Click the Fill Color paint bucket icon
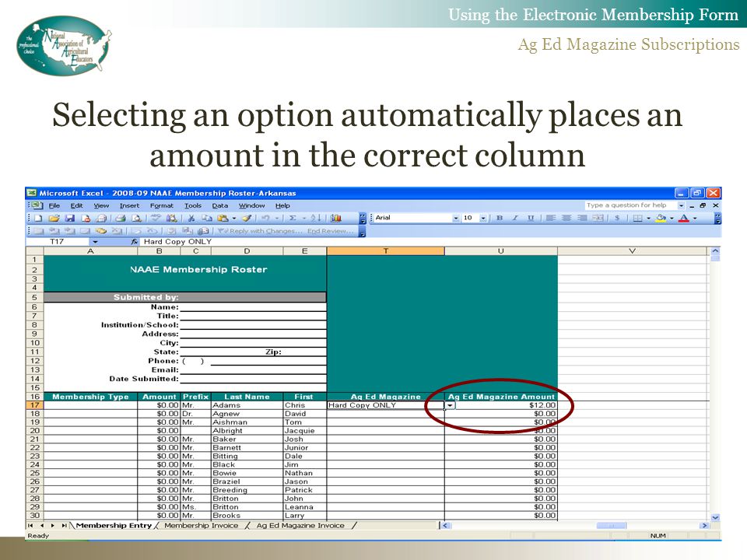The image size is (747, 560). (x=661, y=218)
